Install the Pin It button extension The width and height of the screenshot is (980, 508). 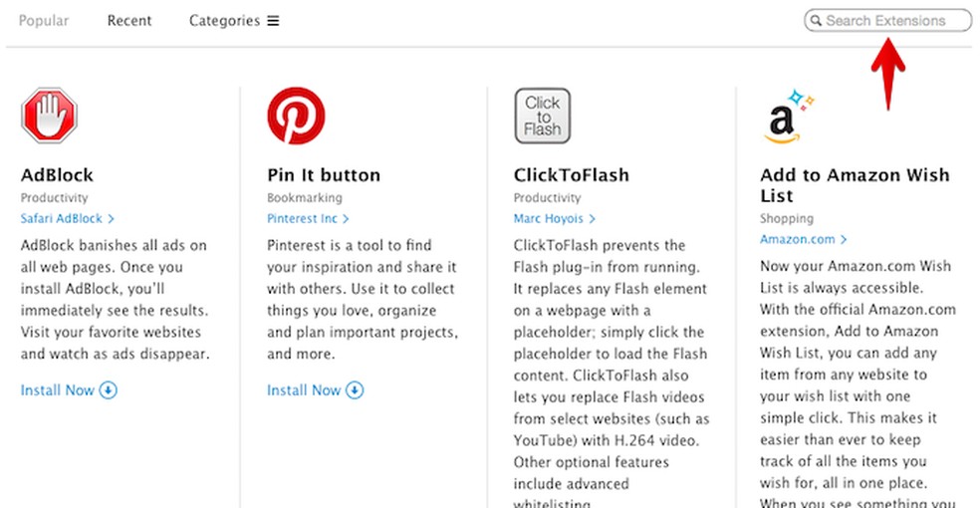tap(305, 390)
